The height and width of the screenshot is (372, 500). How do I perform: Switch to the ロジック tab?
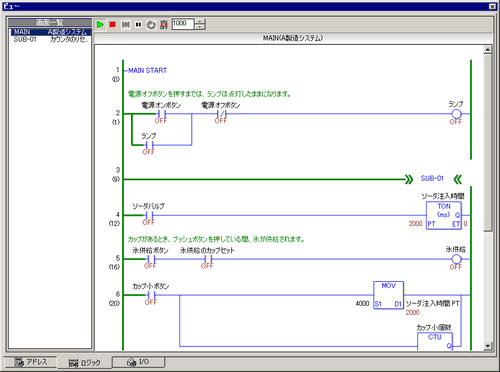(84, 363)
